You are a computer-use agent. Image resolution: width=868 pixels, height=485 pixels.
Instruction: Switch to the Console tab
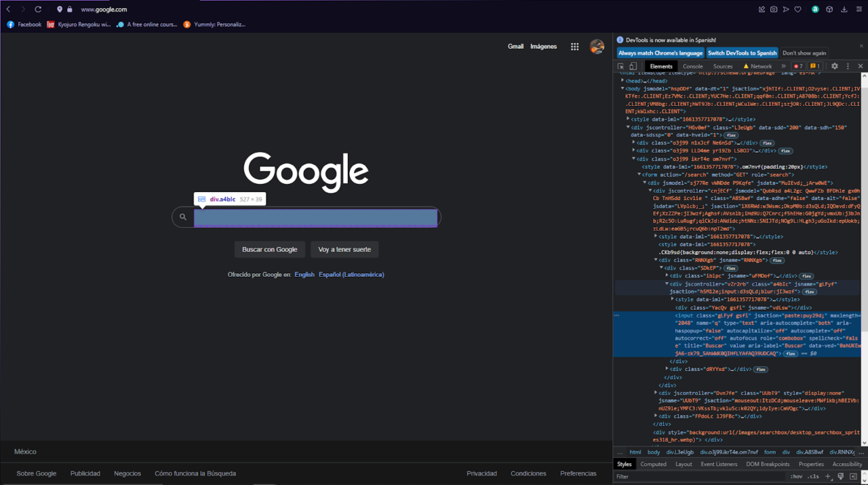click(692, 66)
